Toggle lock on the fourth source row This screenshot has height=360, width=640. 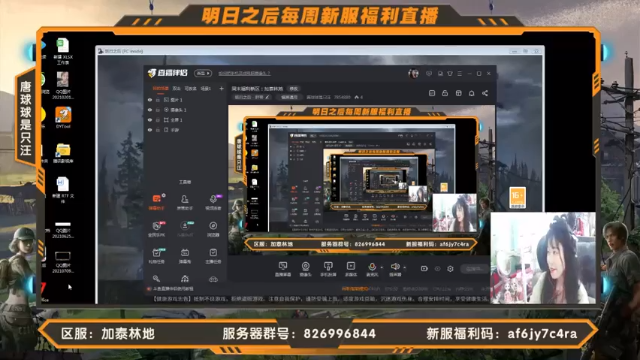pos(158,130)
